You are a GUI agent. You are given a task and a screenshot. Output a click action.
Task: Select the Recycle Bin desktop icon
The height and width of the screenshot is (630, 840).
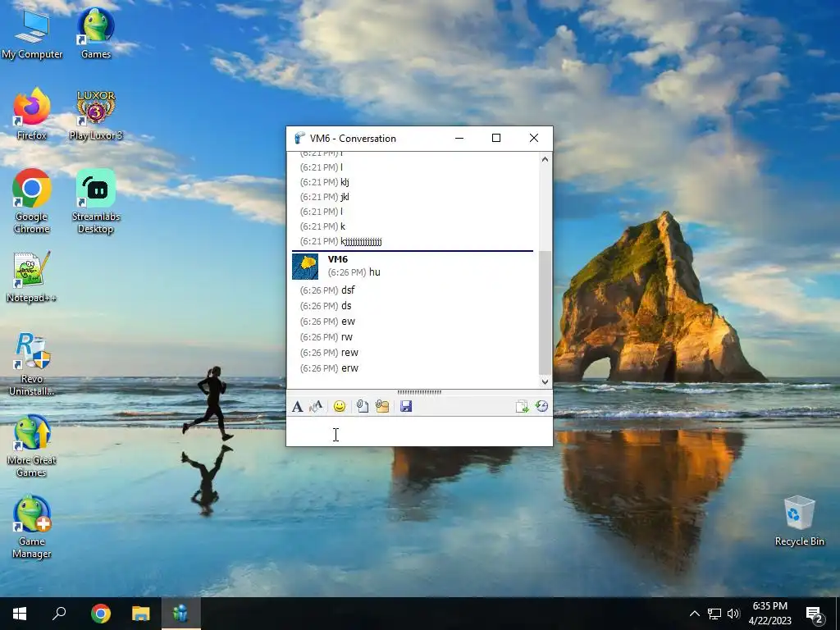click(x=799, y=521)
